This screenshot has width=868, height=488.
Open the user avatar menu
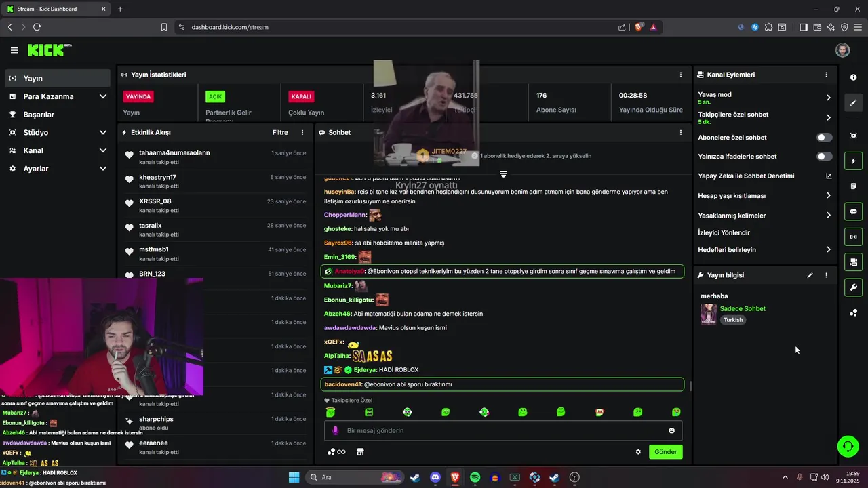[x=842, y=50]
